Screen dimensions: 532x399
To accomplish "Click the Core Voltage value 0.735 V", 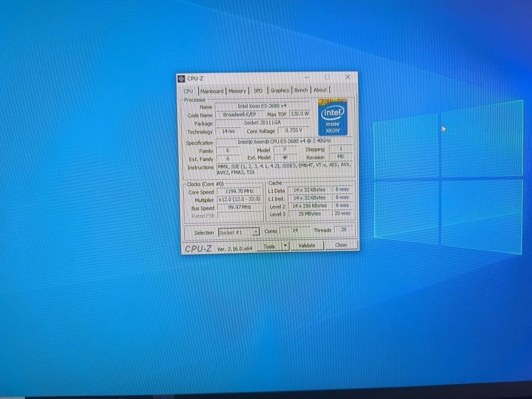I will pos(294,130).
